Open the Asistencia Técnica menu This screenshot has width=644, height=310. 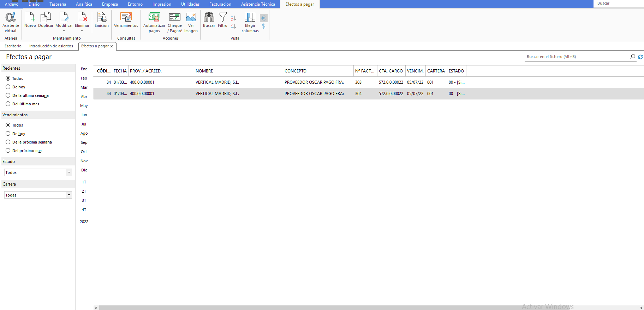click(258, 4)
